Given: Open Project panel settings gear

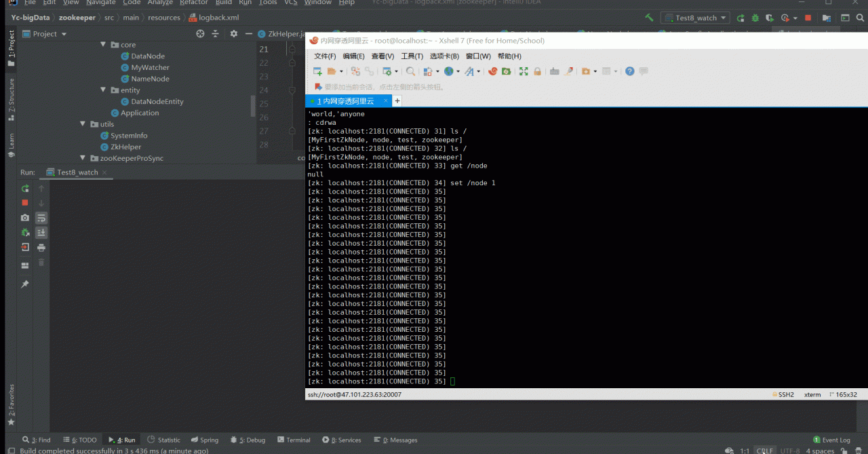Looking at the screenshot, I should click(x=234, y=33).
